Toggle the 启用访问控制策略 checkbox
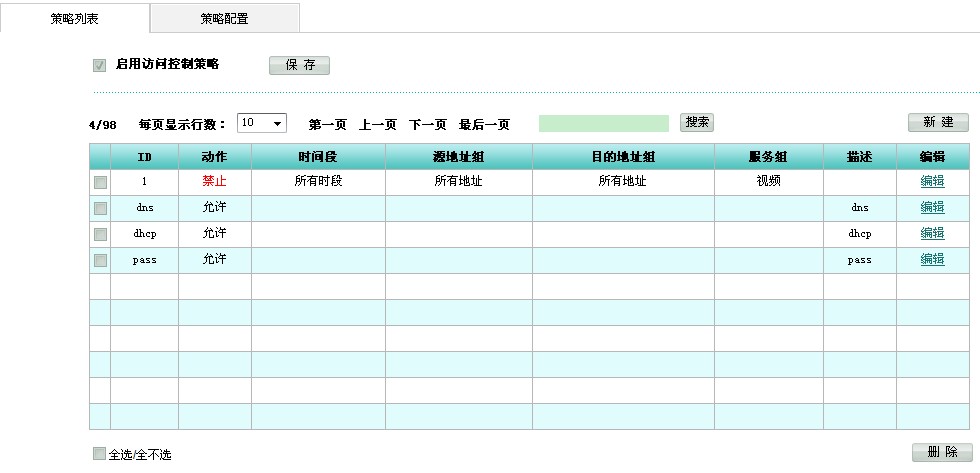The image size is (980, 473). (99, 65)
